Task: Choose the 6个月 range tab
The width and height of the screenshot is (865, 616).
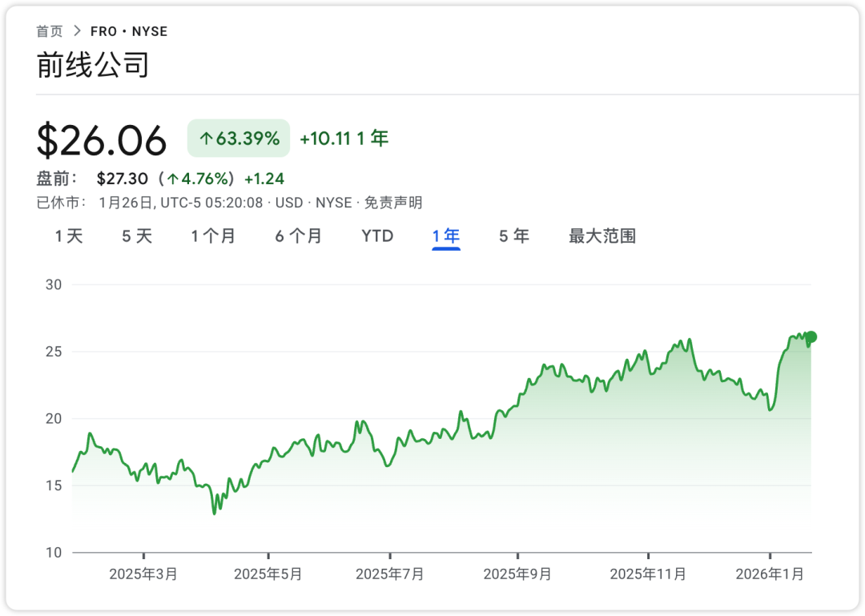Action: pyautogui.click(x=299, y=236)
